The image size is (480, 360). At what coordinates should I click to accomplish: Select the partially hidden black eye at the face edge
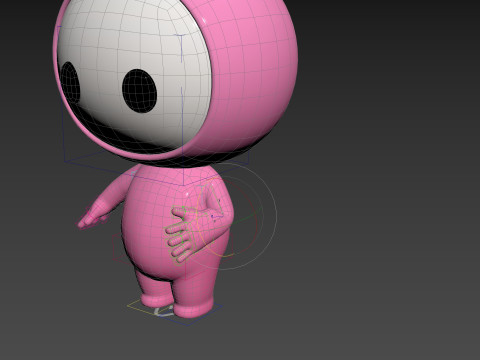(x=70, y=83)
